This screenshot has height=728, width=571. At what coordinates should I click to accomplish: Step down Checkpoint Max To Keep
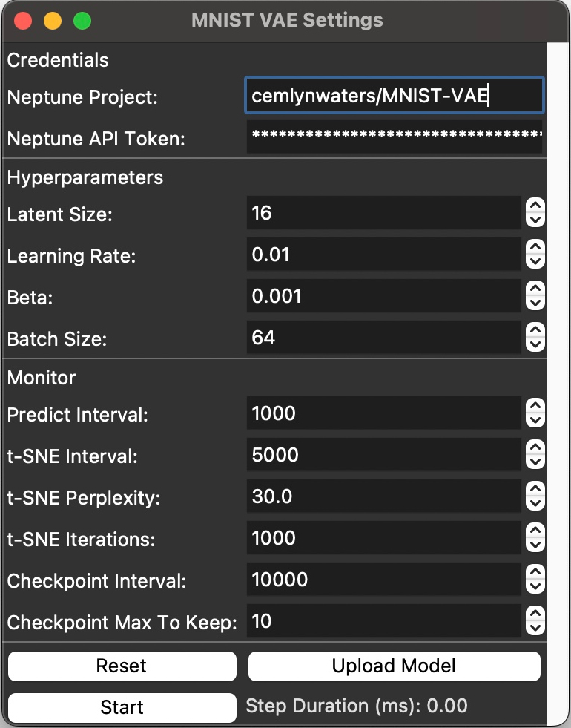(x=535, y=628)
